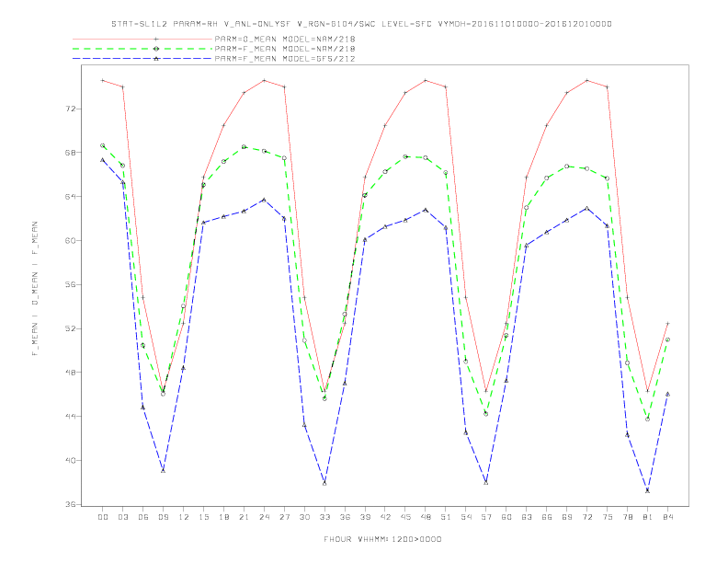Image resolution: width=728 pixels, height=563 pixels.
Task: Click x-axis tick label 66
Action: pyautogui.click(x=547, y=517)
